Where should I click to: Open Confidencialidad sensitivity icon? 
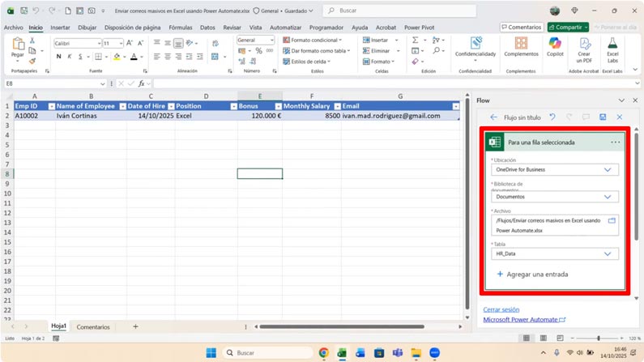(476, 43)
